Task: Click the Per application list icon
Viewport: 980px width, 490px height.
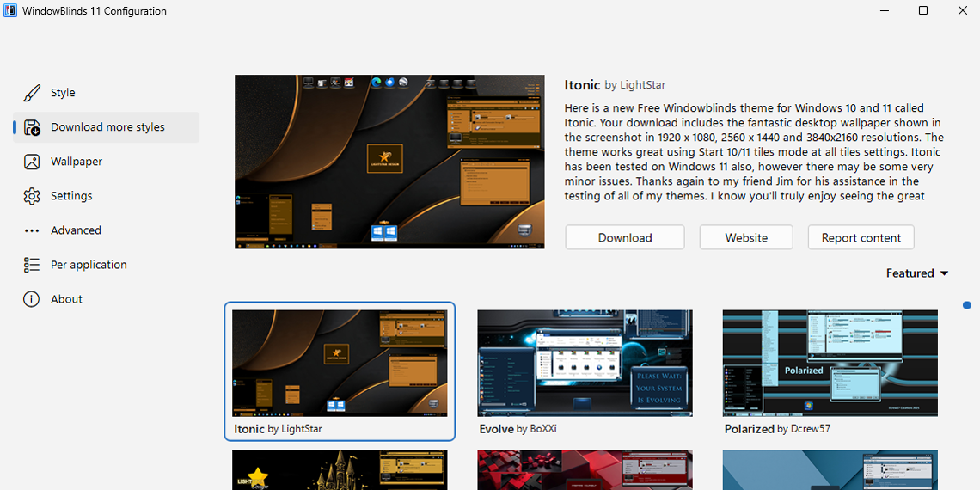Action: pyautogui.click(x=32, y=265)
